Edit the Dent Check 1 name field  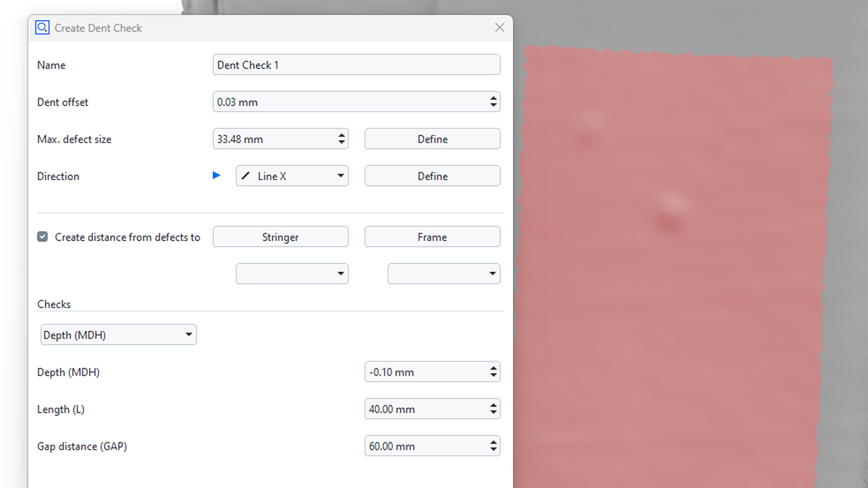click(x=356, y=65)
